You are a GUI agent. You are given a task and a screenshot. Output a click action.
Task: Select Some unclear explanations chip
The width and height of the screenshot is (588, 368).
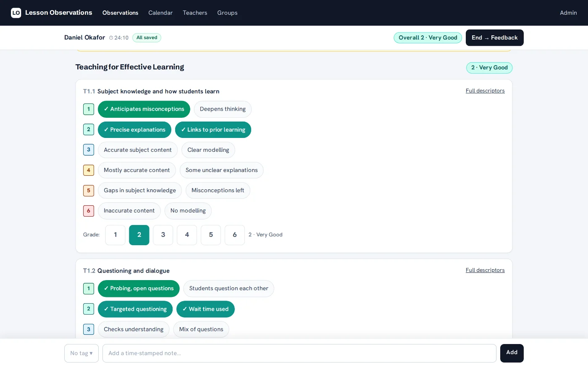[222, 170]
